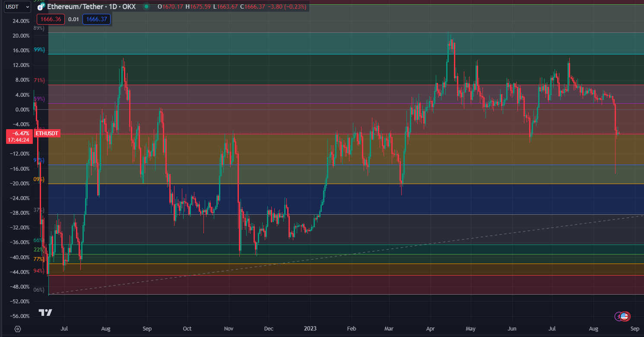The height and width of the screenshot is (337, 644).
Task: Click the purple lightning event icon
Action: [x=618, y=316]
